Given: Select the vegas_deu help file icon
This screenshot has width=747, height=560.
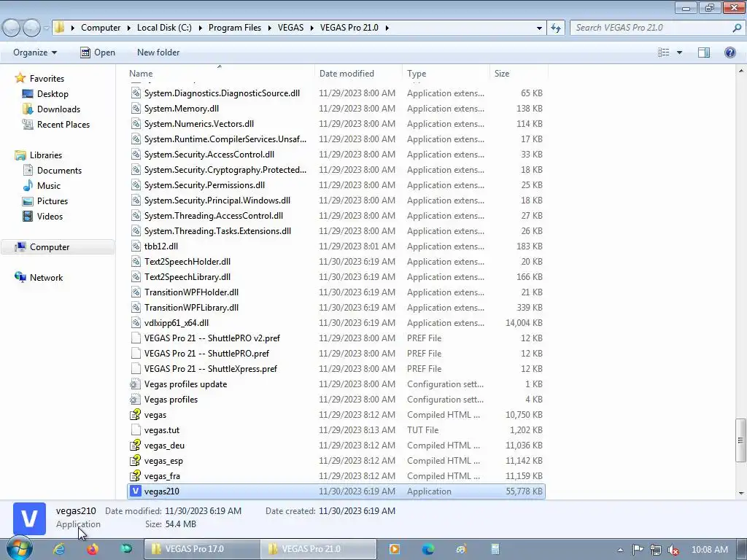Looking at the screenshot, I should point(136,446).
